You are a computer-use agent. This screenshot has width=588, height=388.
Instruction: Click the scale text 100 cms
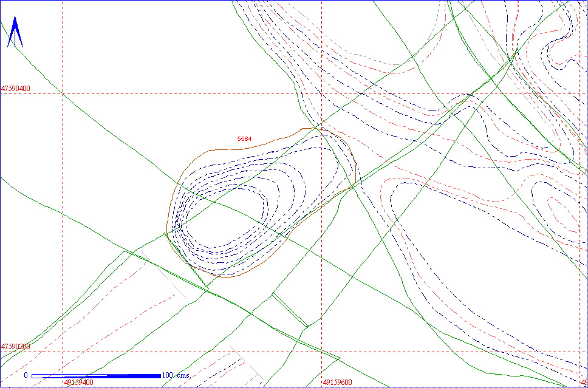[176, 375]
